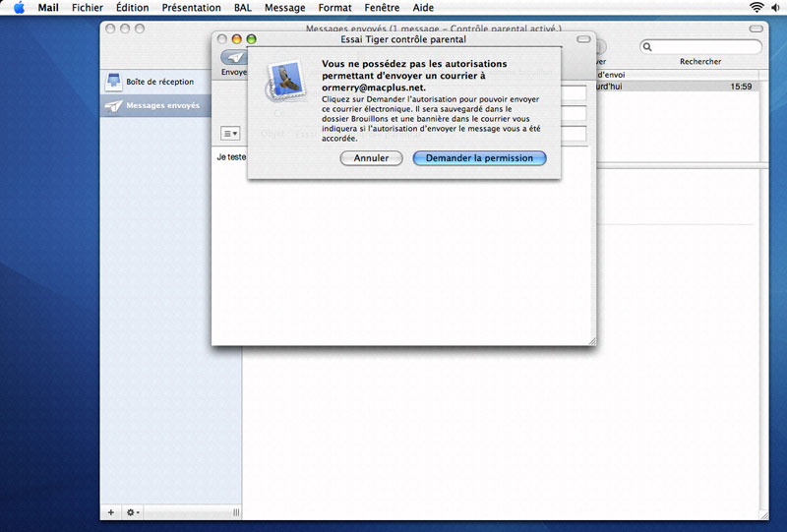Click the search magnifier icon

(647, 46)
